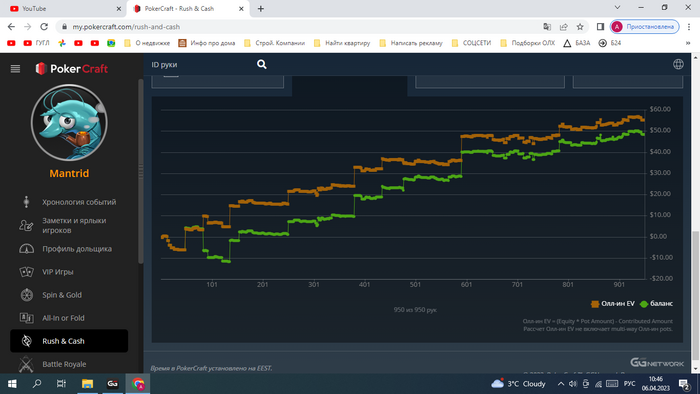The image size is (700, 394).
Task: Open GG poker app from taskbar
Action: (112, 384)
